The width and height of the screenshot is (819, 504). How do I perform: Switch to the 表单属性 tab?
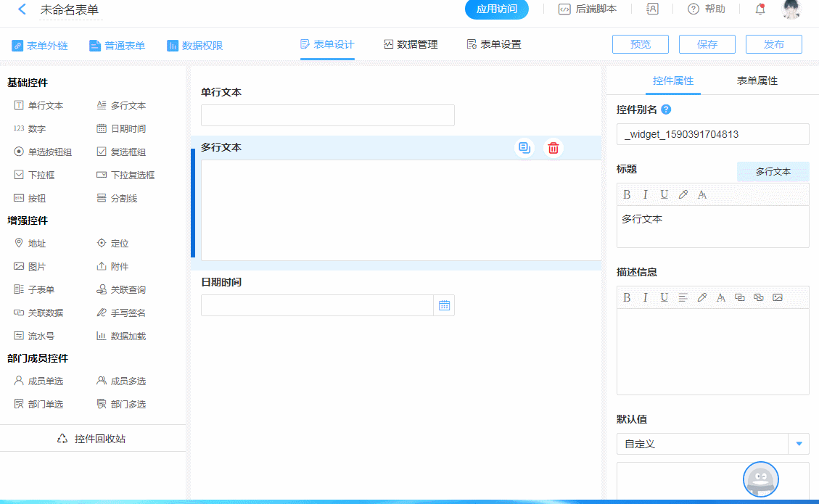[x=757, y=81]
